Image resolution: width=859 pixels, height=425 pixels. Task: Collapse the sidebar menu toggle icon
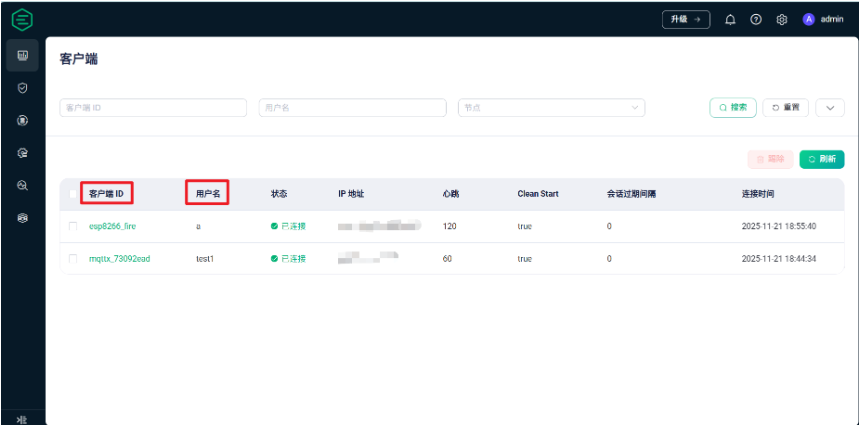click(x=22, y=420)
